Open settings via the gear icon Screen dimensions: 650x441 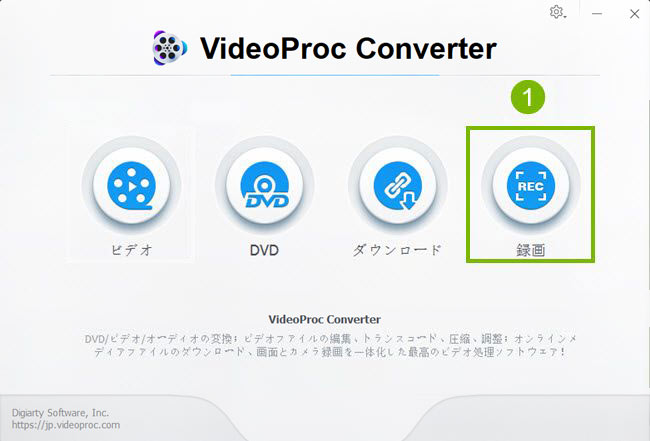[x=555, y=12]
